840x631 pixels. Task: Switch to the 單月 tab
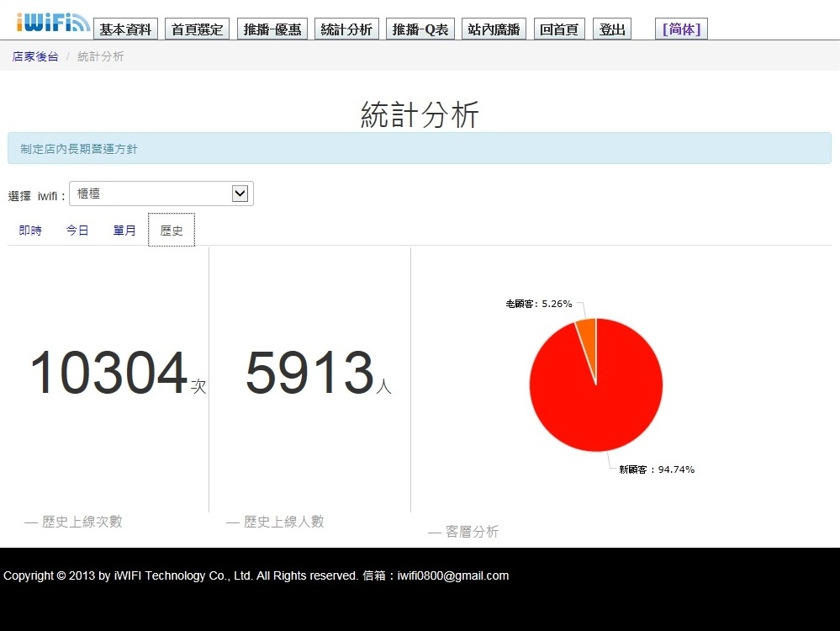[124, 230]
